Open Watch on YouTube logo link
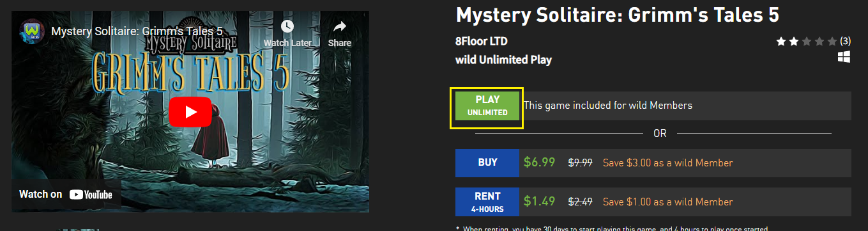The image size is (868, 231). [66, 195]
